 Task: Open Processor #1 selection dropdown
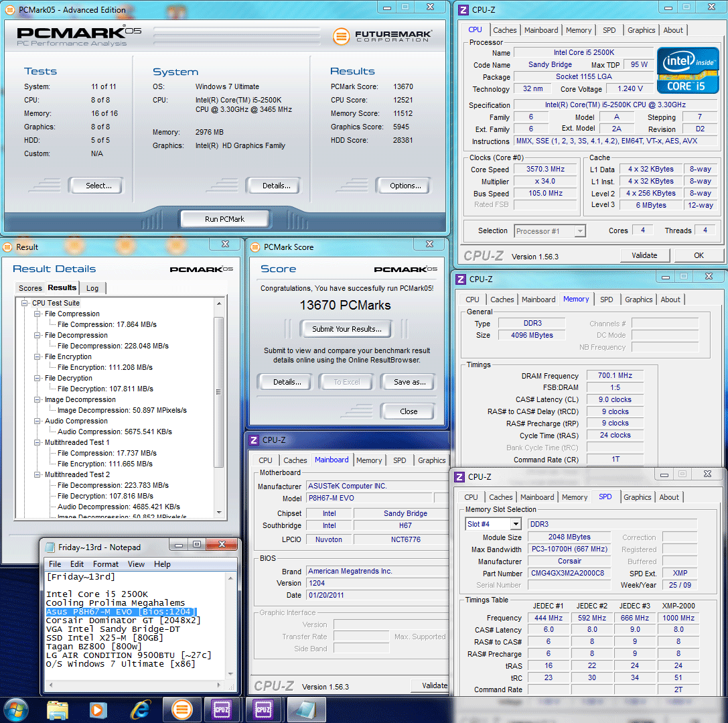pos(580,231)
